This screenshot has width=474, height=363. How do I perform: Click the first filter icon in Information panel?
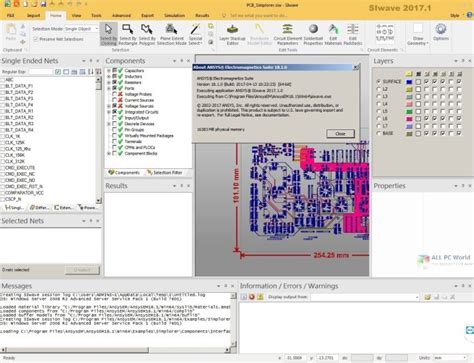click(x=244, y=297)
